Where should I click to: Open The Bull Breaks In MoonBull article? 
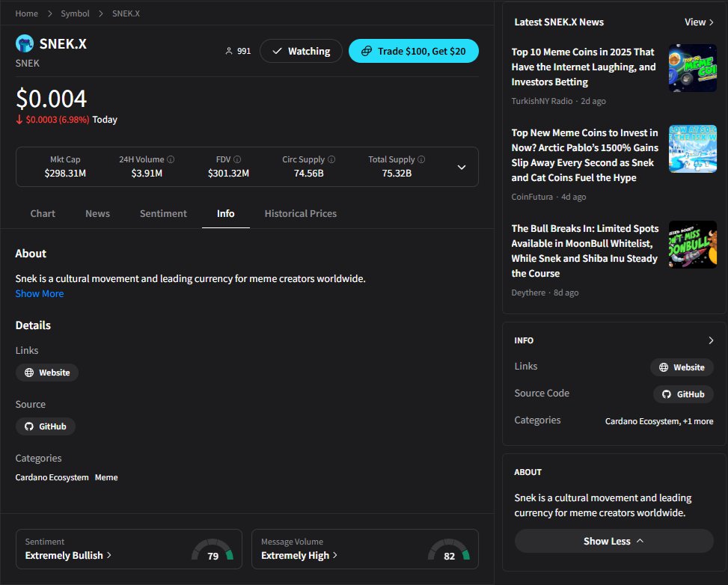[585, 251]
